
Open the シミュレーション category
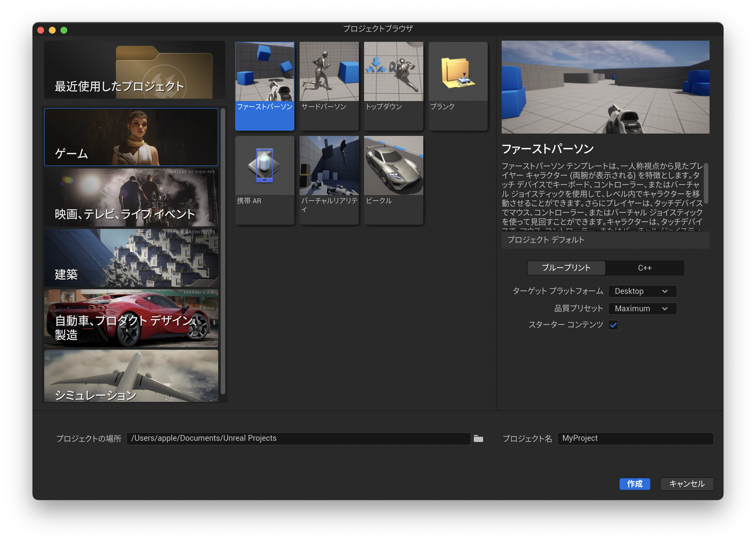pyautogui.click(x=131, y=376)
